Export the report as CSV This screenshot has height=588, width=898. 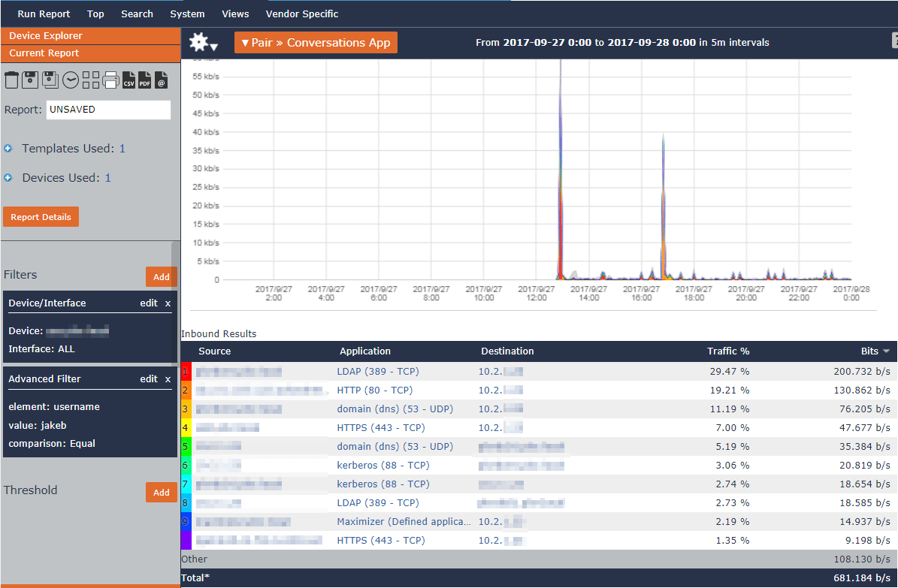point(129,80)
